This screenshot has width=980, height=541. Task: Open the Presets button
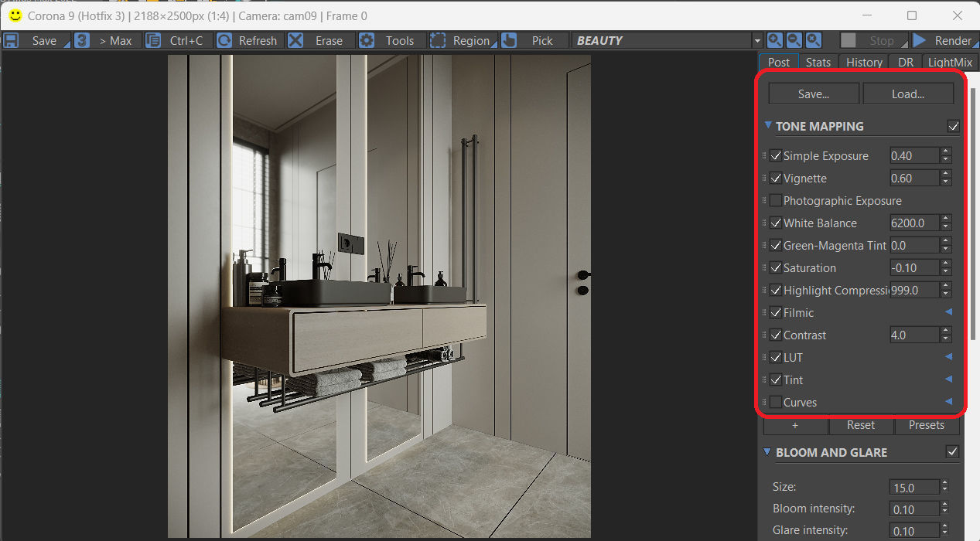pyautogui.click(x=927, y=425)
